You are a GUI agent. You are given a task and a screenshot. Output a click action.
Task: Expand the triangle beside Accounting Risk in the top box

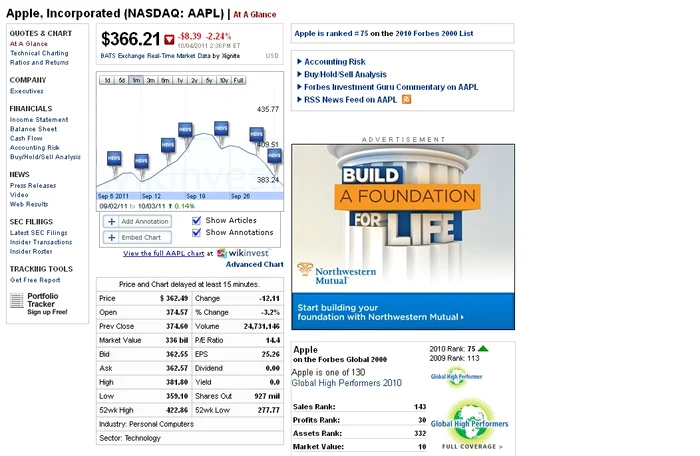pyautogui.click(x=300, y=62)
